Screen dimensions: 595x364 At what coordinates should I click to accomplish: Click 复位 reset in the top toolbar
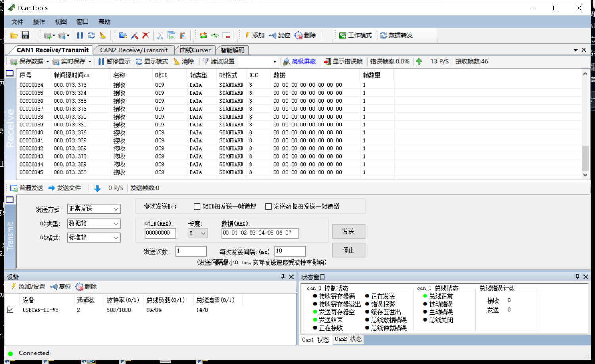(279, 35)
